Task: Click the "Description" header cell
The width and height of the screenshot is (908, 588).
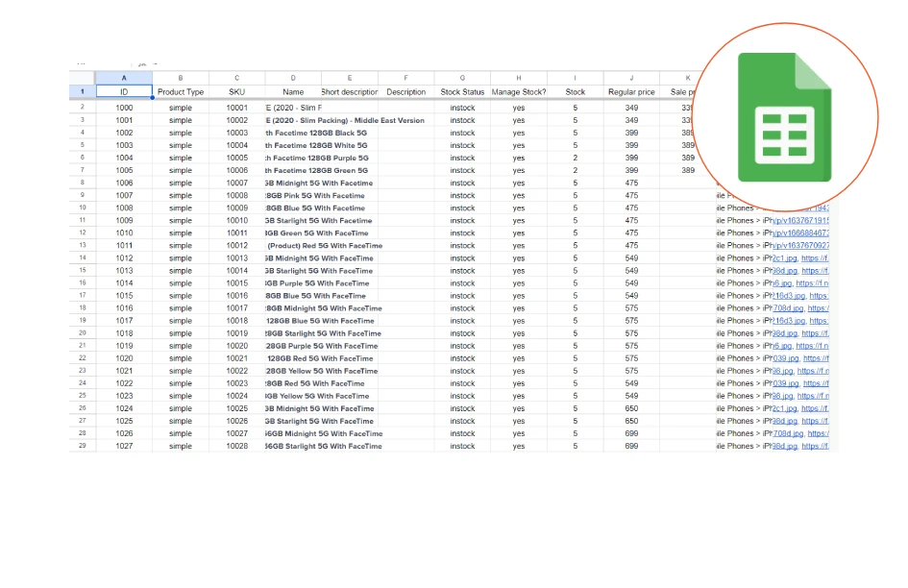Action: pyautogui.click(x=405, y=91)
